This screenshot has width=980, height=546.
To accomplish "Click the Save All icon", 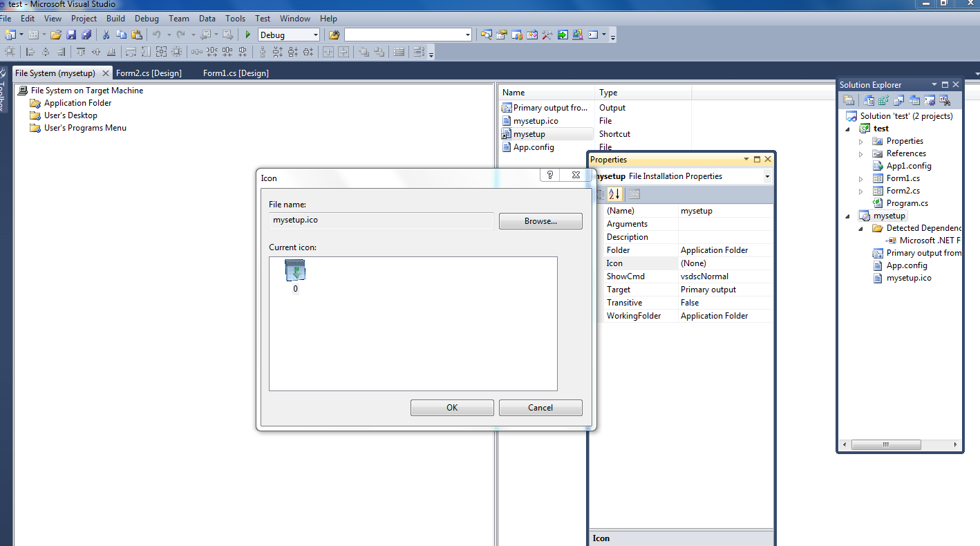I will pos(87,35).
